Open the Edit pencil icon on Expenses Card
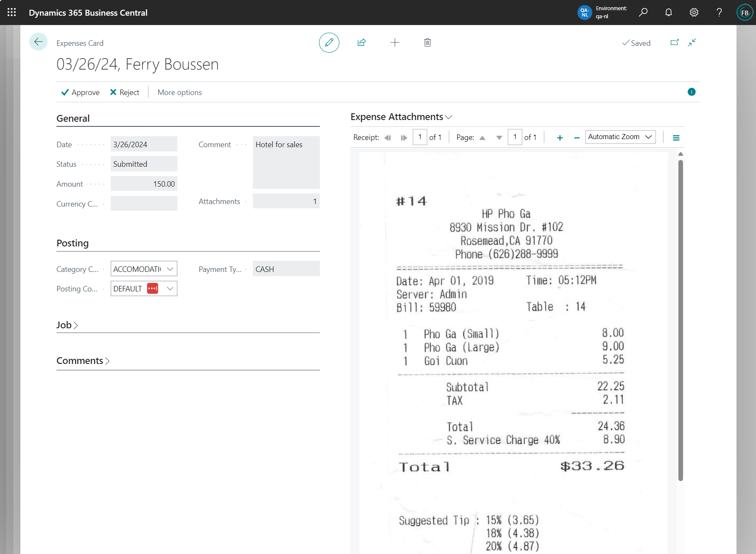Image resolution: width=756 pixels, height=554 pixels. coord(329,42)
